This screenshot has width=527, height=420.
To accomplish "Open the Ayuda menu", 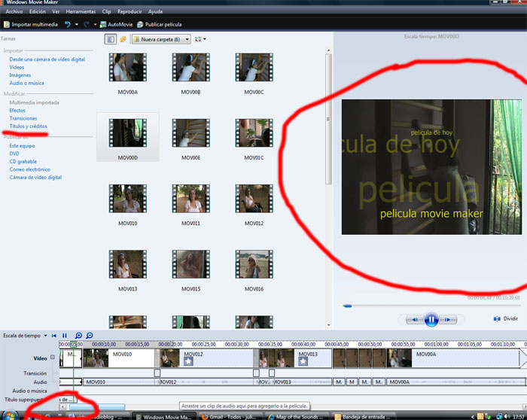I will coord(155,11).
